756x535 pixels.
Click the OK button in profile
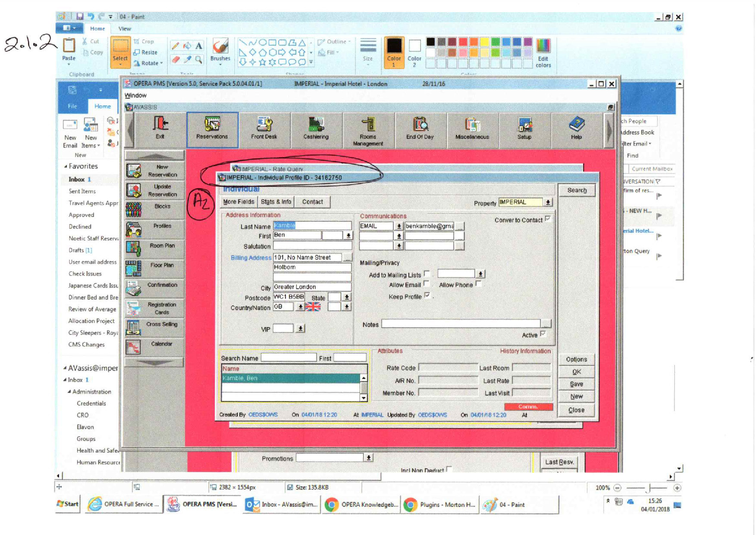point(576,371)
